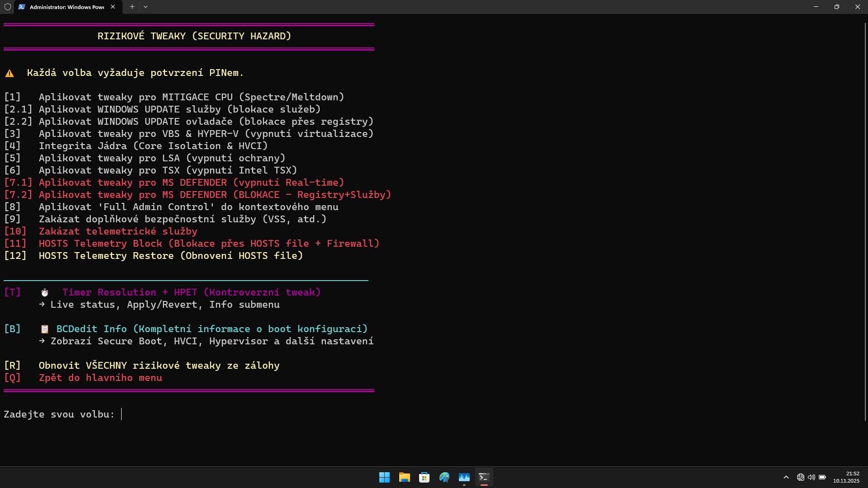Close the Administrator PowerShell tab
The width and height of the screenshot is (868, 488).
[113, 7]
